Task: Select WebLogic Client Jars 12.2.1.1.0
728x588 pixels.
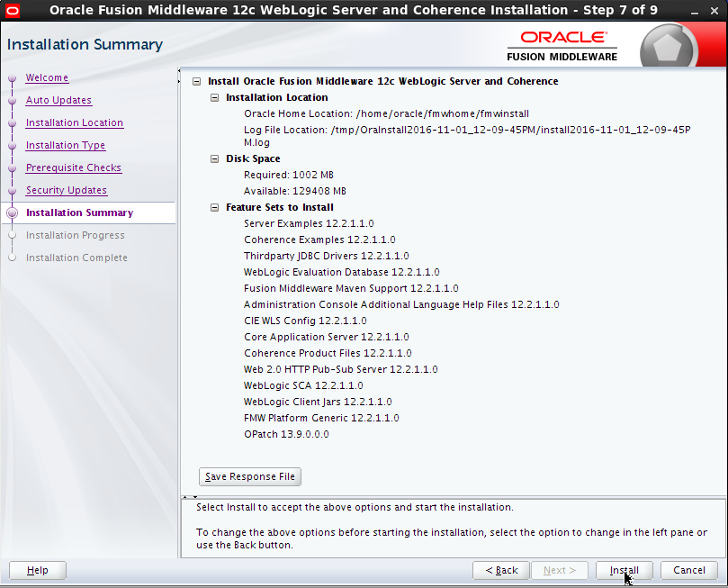Action: (x=318, y=403)
